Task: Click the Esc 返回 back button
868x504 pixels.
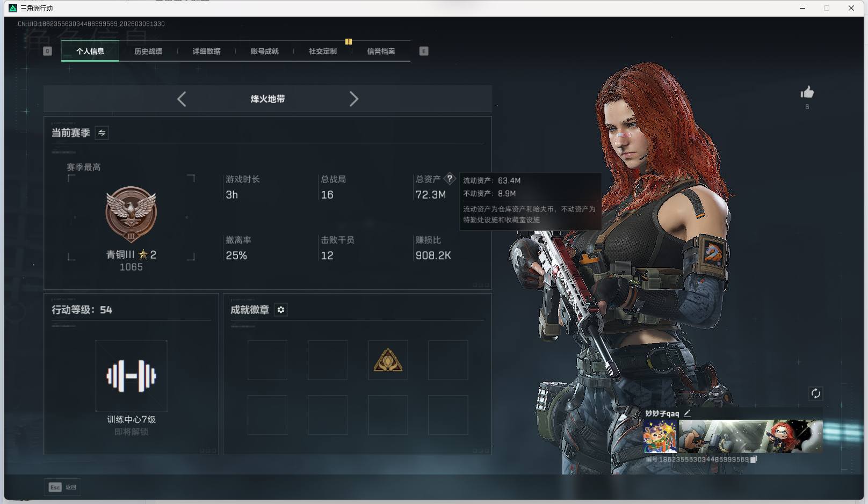Action: [x=62, y=487]
